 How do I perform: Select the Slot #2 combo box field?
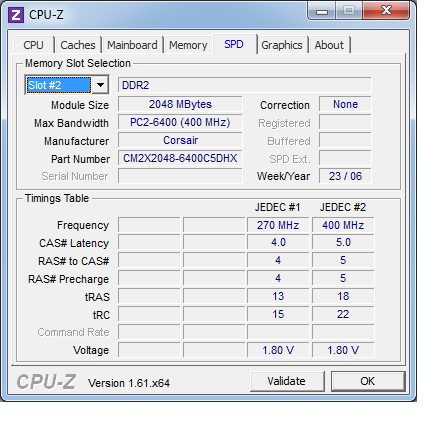67,85
